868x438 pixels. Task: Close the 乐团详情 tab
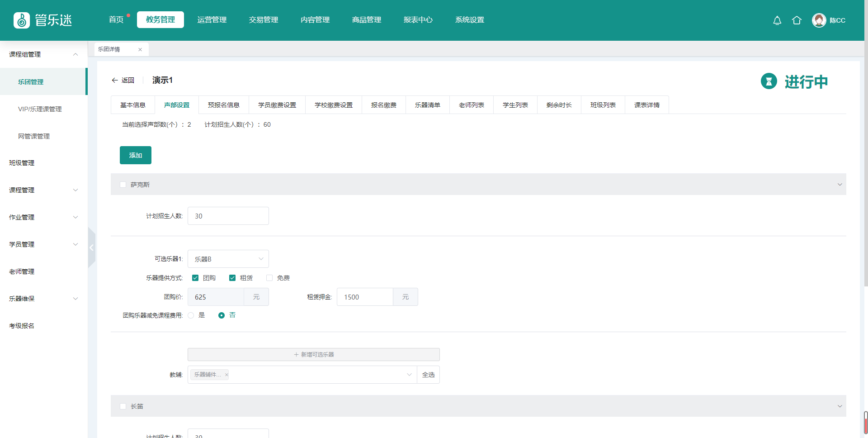click(x=140, y=50)
